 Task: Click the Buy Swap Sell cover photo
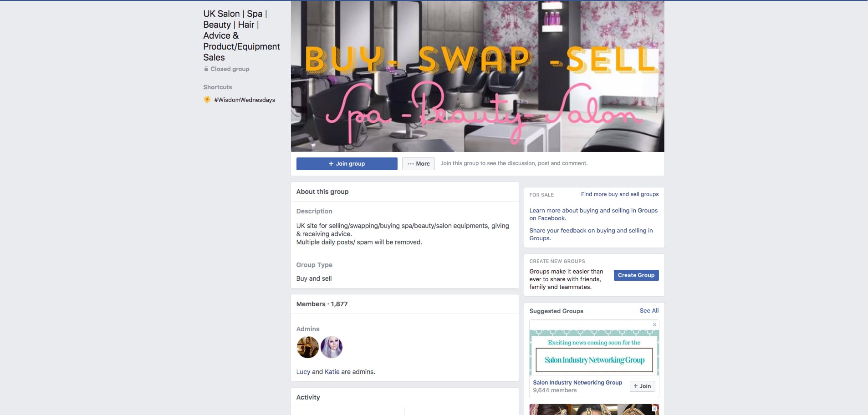[x=478, y=76]
